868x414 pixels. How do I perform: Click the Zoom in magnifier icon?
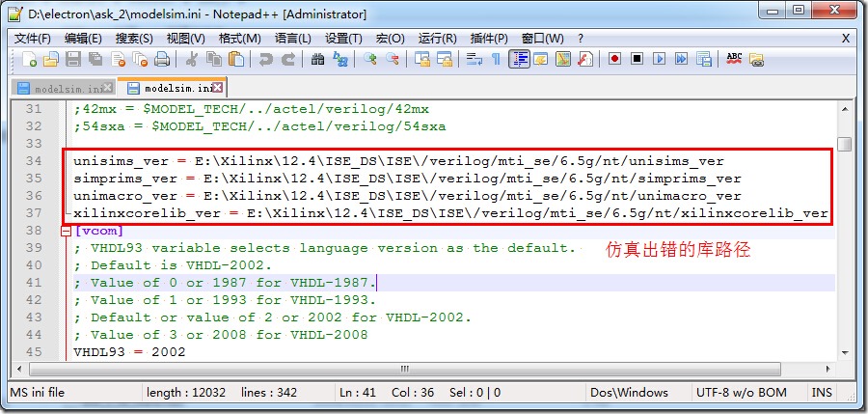click(369, 59)
